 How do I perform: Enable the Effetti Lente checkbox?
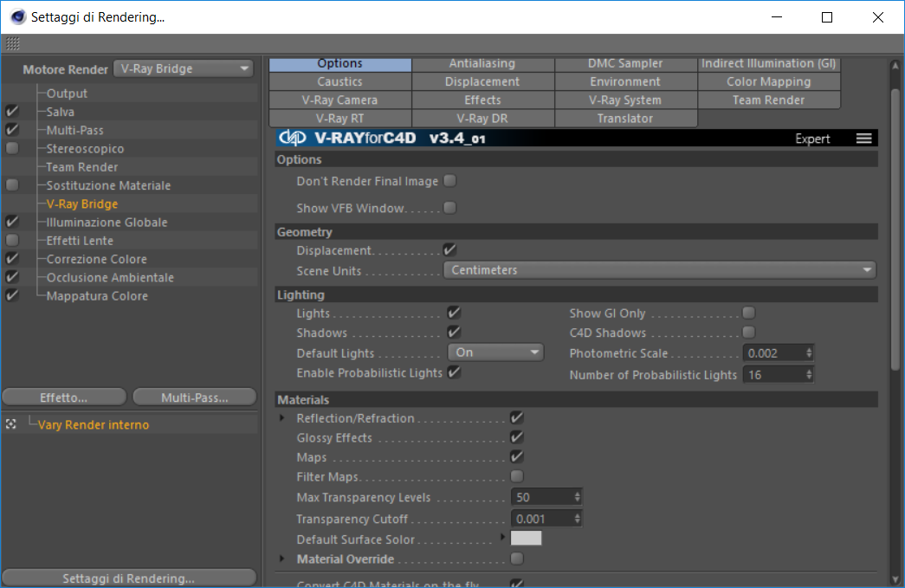tap(12, 241)
